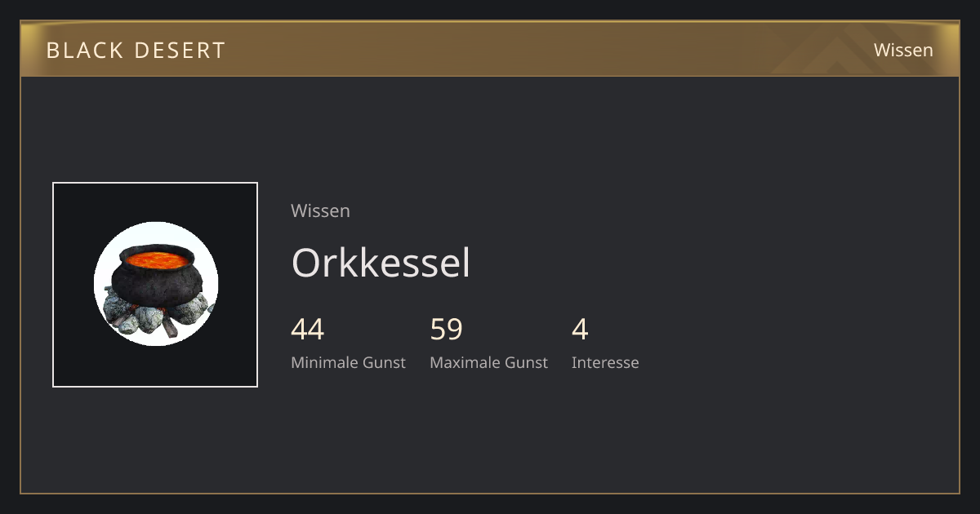Click the red soup inside the cauldron
Screen dimensions: 980x514
[155, 260]
